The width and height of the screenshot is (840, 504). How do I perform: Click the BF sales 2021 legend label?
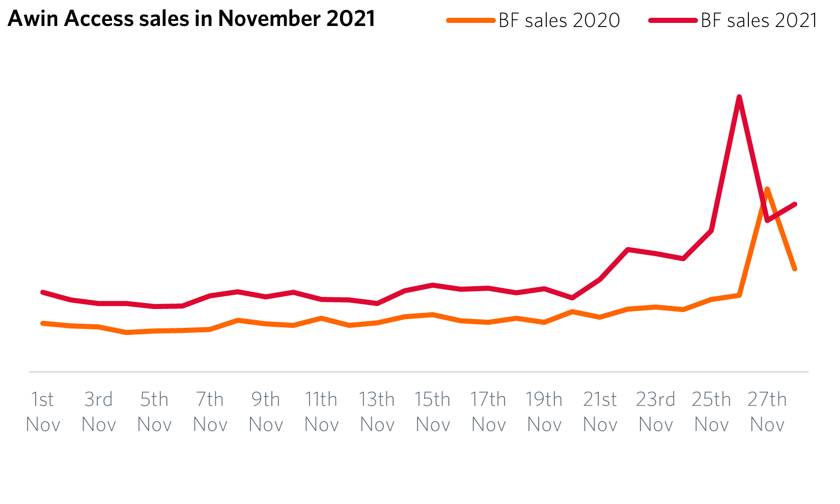[x=759, y=20]
